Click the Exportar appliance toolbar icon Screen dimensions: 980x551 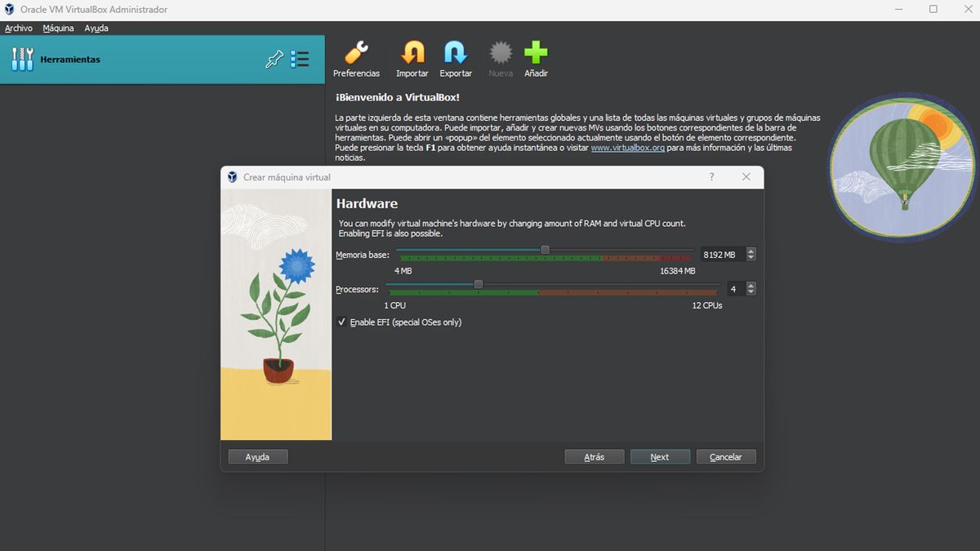tap(455, 57)
